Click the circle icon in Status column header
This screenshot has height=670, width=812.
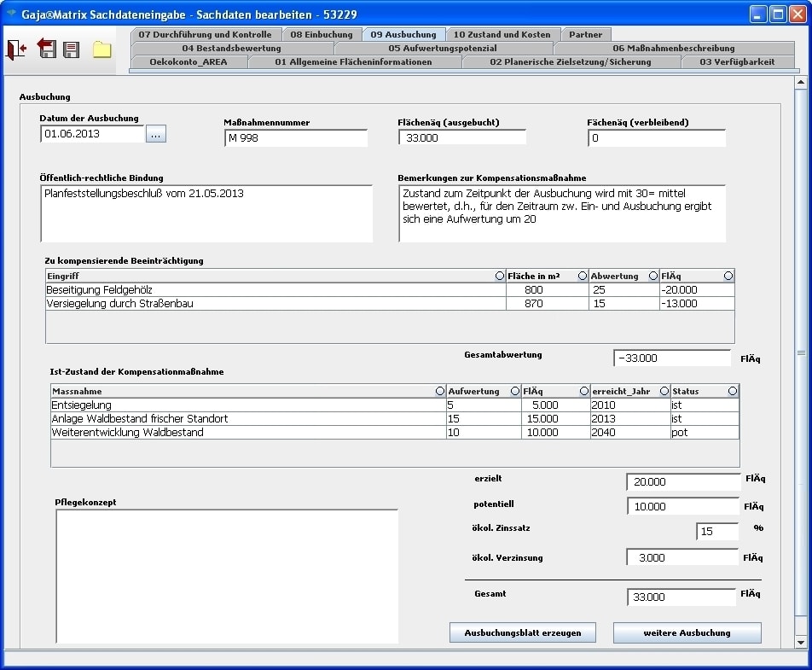pyautogui.click(x=733, y=391)
